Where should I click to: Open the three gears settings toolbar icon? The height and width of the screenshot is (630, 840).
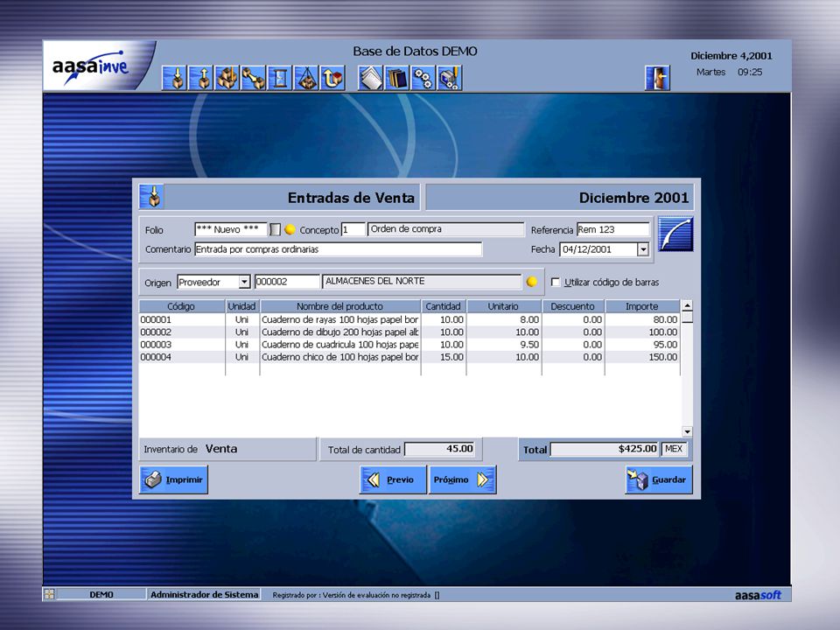423,78
